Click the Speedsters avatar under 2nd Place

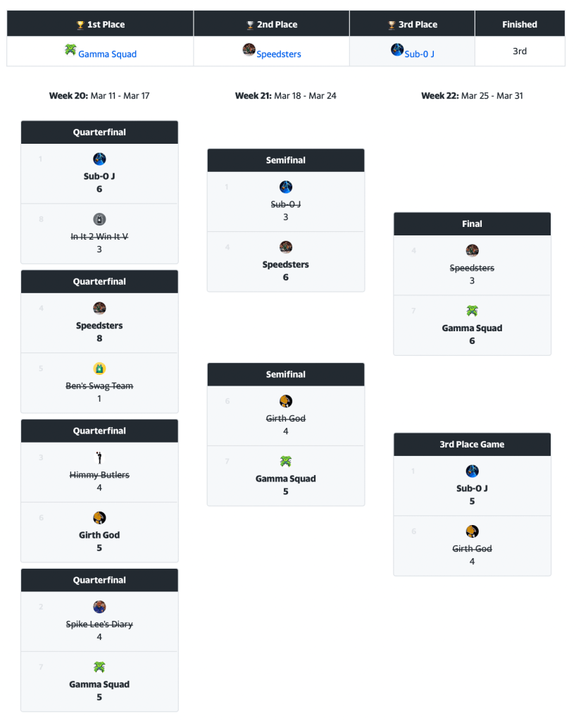point(249,50)
